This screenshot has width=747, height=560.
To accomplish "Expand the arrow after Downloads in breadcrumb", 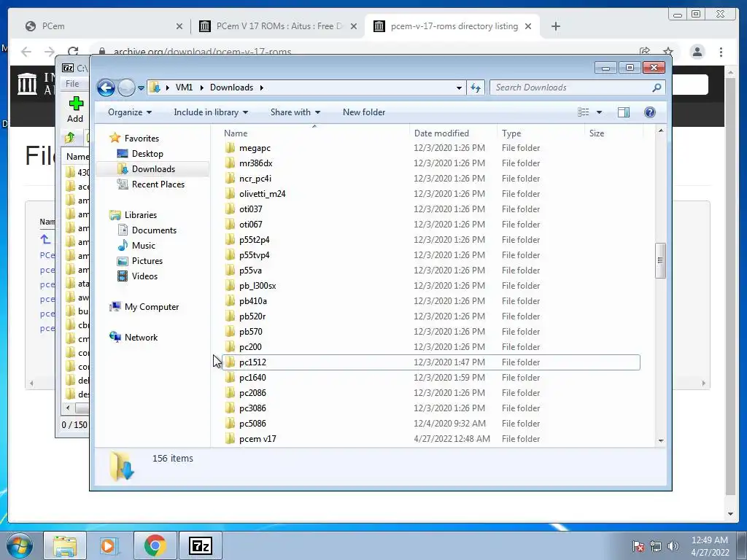I will (x=262, y=87).
